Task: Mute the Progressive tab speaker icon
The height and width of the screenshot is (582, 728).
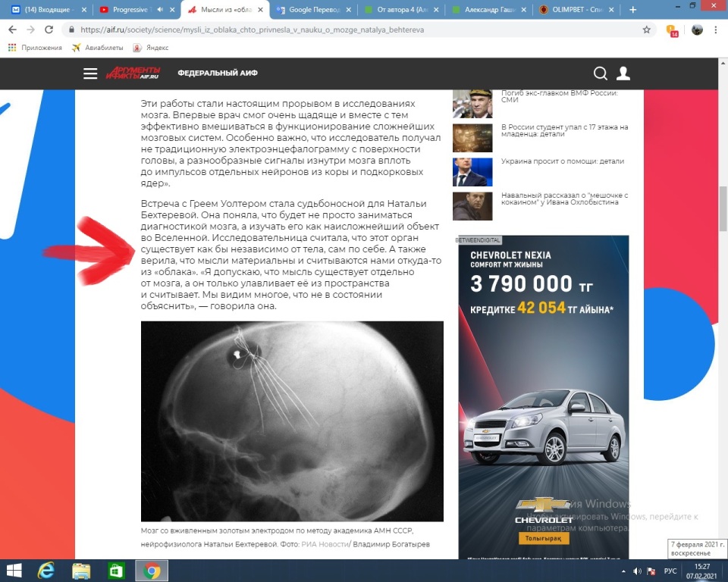Action: 160,9
